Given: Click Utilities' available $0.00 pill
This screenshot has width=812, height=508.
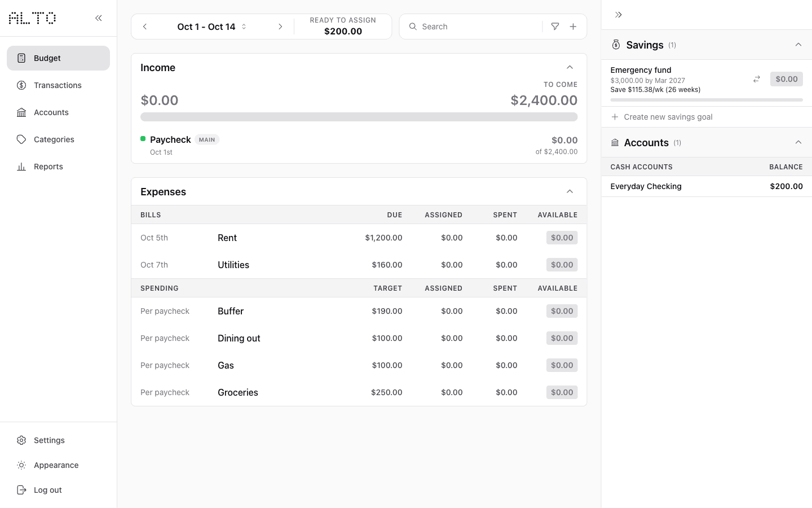Looking at the screenshot, I should [x=562, y=265].
